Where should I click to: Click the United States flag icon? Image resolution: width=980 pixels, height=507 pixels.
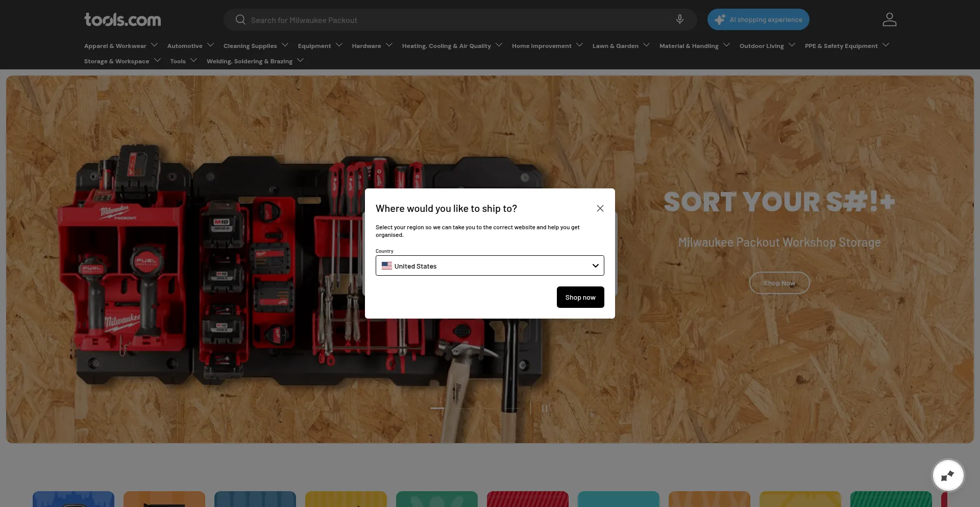[x=387, y=266]
